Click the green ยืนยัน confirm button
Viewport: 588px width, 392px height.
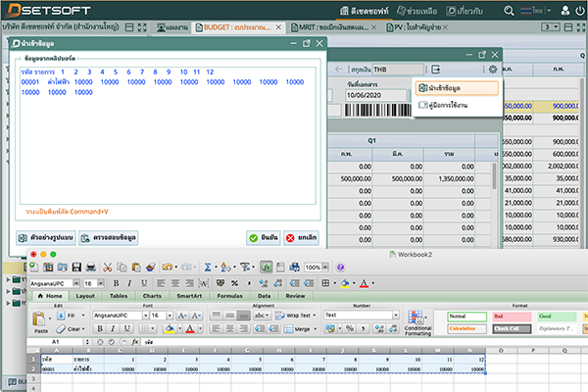coord(262,238)
